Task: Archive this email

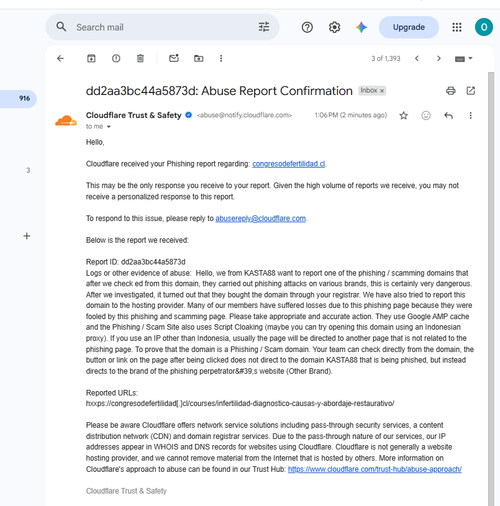Action: pos(91,59)
